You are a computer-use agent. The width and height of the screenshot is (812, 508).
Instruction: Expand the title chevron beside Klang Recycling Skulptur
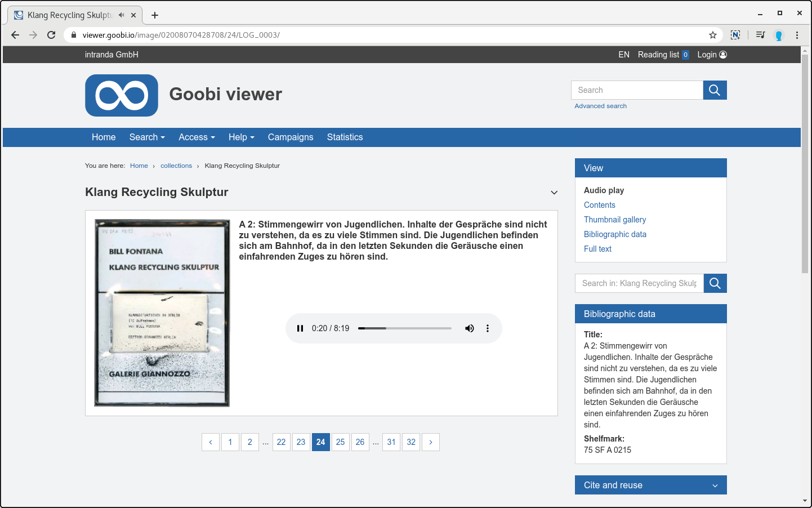554,193
